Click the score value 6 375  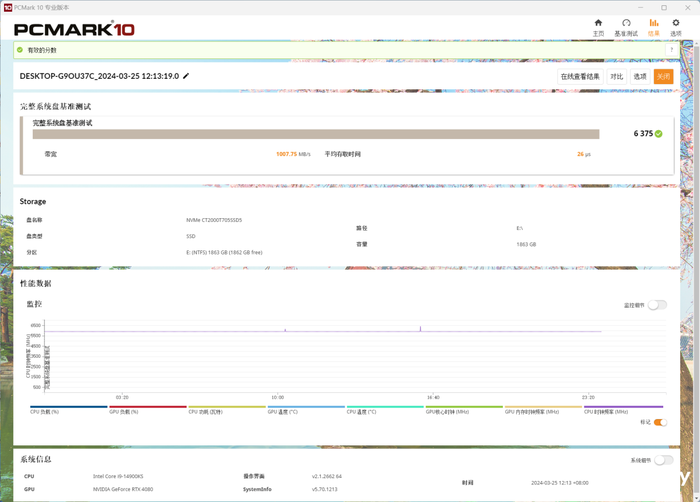(x=643, y=134)
